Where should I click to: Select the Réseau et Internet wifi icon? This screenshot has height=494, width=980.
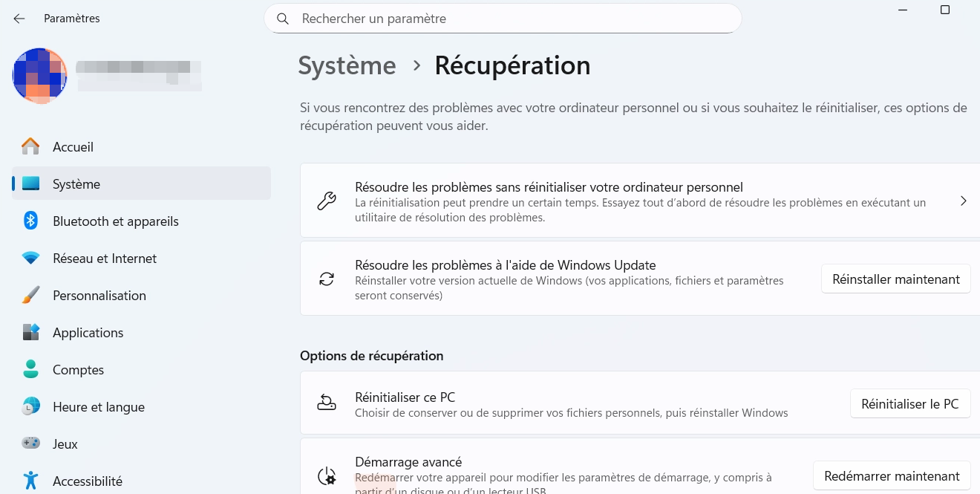coord(30,258)
